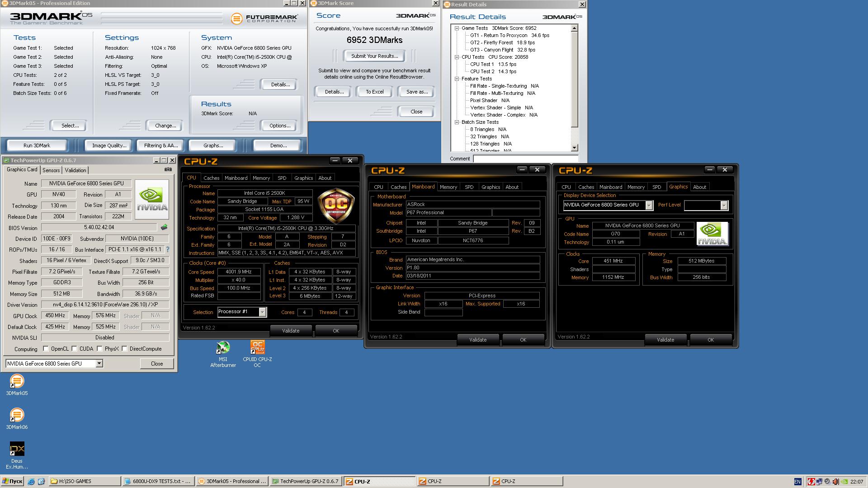This screenshot has width=868, height=488.
Task: Open the About tab in the left CPU-Z window
Action: pos(325,178)
